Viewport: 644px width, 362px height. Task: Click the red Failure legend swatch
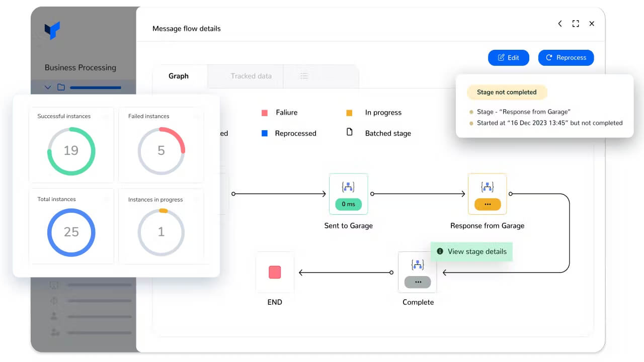(x=265, y=113)
